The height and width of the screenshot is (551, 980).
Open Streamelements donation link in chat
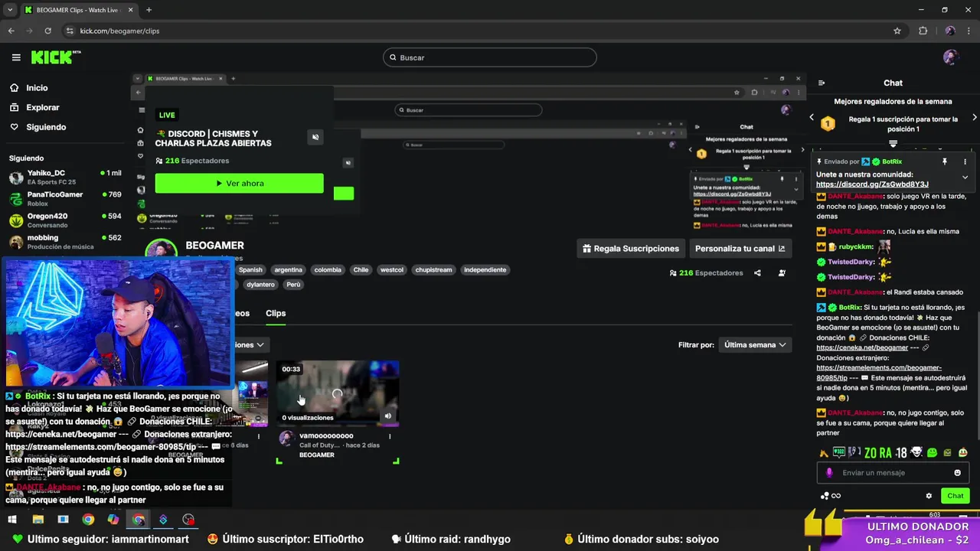tap(879, 373)
